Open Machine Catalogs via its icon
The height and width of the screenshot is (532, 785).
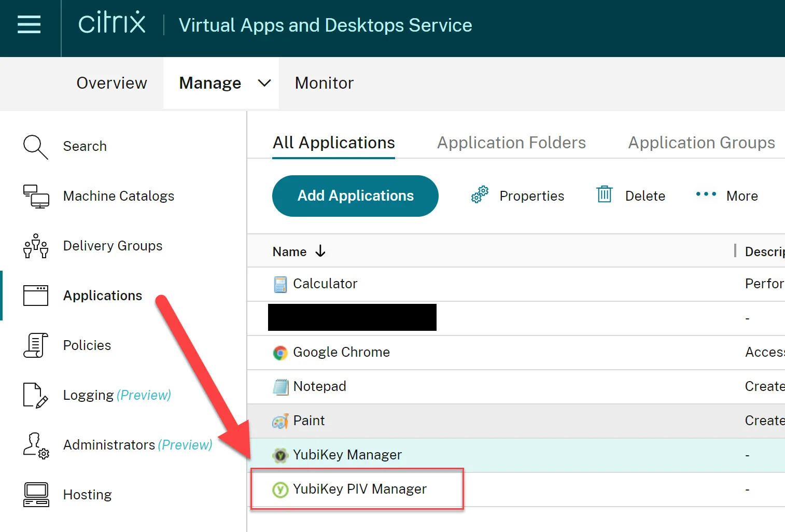pos(36,197)
